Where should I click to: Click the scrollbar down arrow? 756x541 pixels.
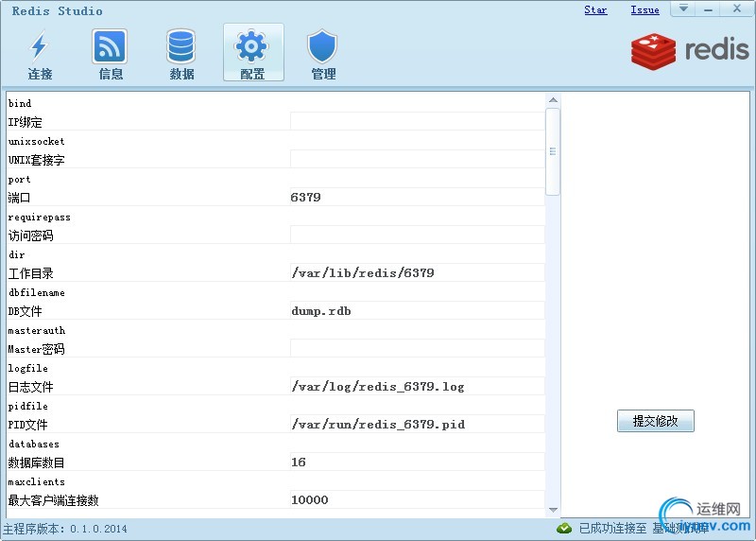point(553,510)
